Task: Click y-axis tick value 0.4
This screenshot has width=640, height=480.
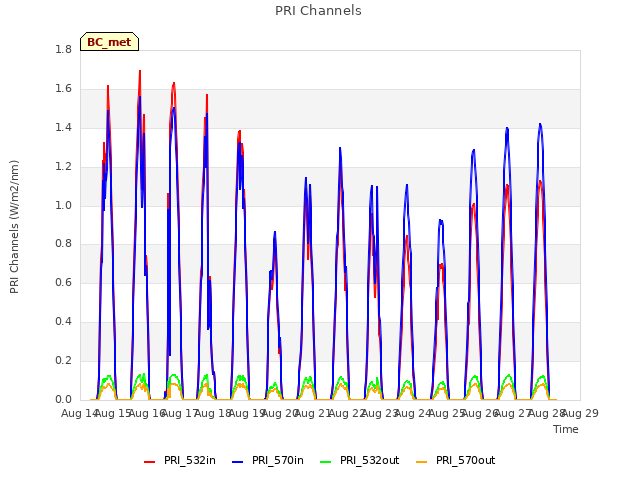Action: click(x=63, y=321)
